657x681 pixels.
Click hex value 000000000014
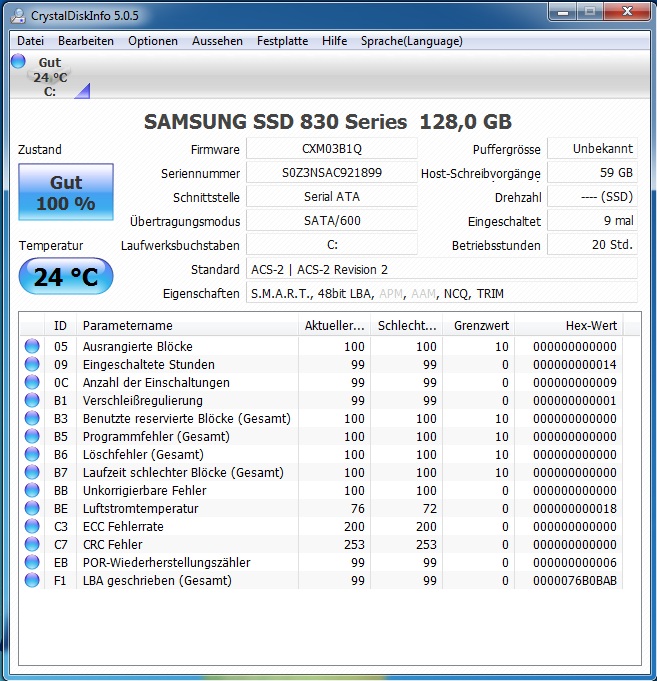pyautogui.click(x=575, y=364)
